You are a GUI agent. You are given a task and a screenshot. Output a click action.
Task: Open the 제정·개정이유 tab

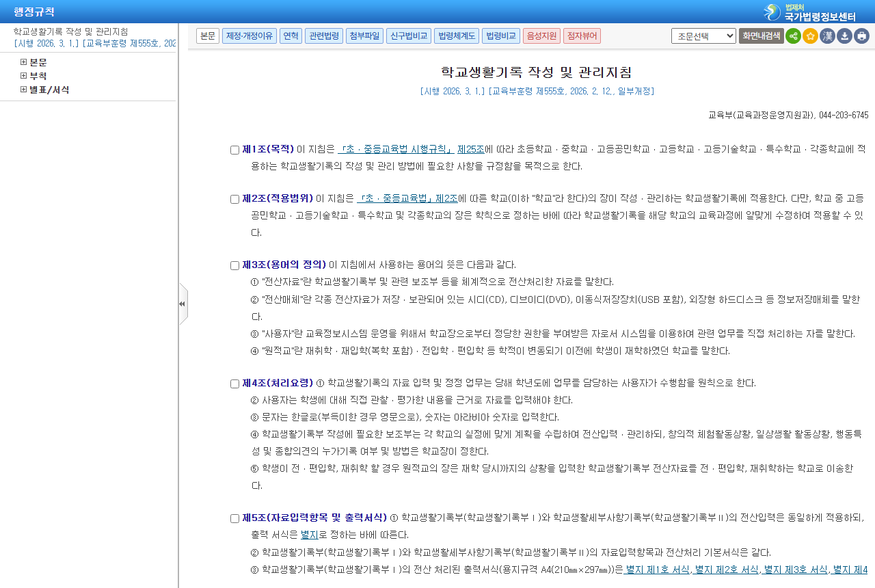pyautogui.click(x=250, y=36)
